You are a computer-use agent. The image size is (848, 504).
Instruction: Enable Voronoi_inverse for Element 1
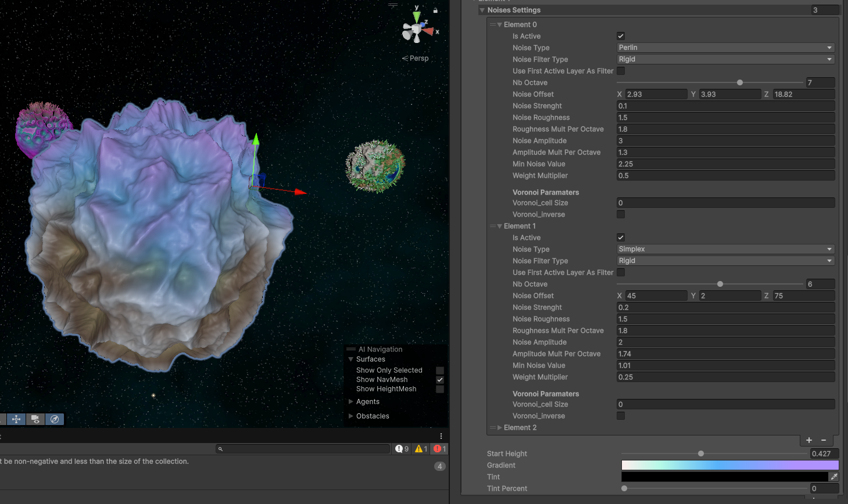coord(621,416)
